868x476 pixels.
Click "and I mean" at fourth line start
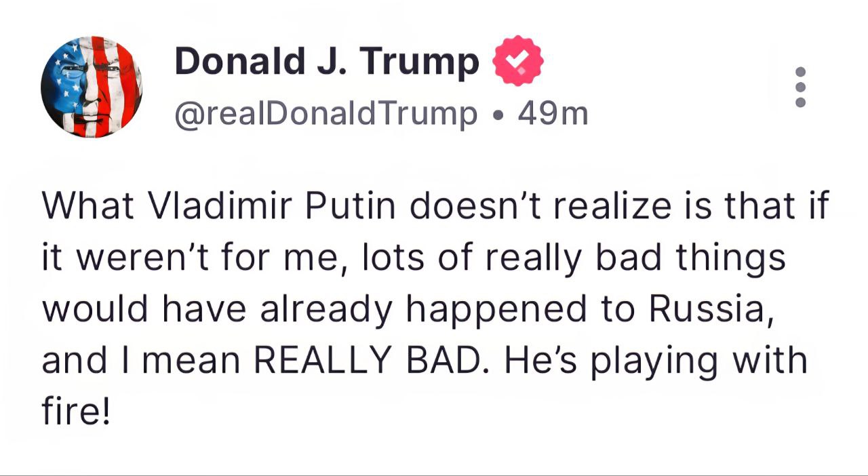click(x=141, y=361)
